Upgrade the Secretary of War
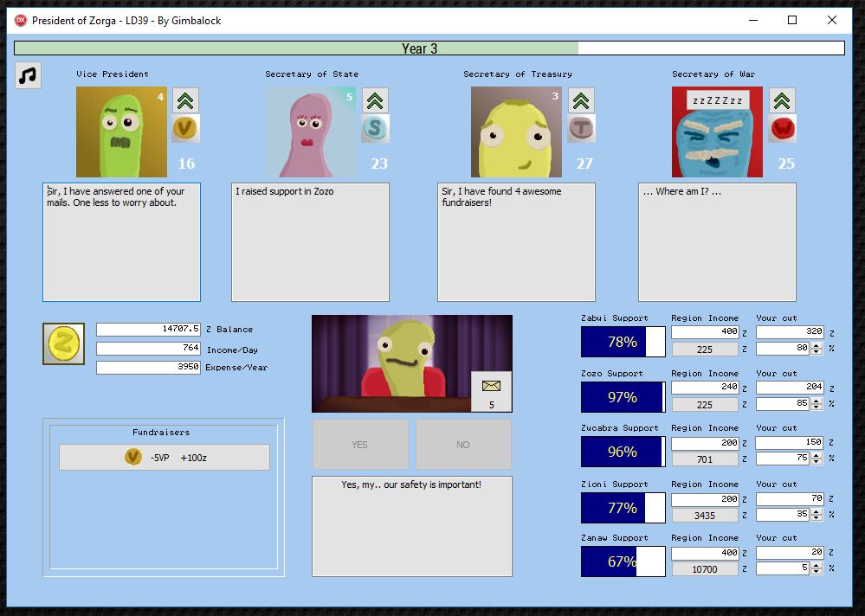Image resolution: width=865 pixels, height=616 pixels. point(782,101)
